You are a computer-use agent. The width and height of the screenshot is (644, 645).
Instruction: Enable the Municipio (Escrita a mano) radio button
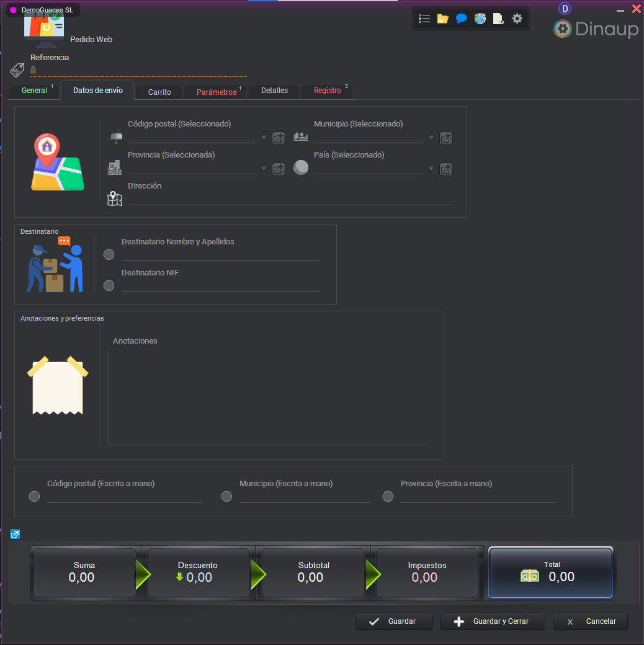[226, 496]
